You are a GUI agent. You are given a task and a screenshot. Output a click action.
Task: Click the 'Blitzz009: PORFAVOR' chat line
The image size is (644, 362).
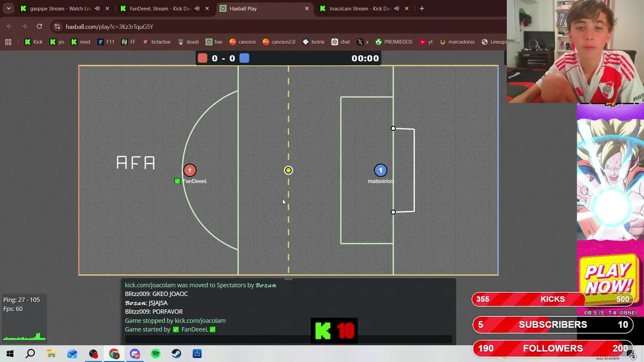[154, 312]
